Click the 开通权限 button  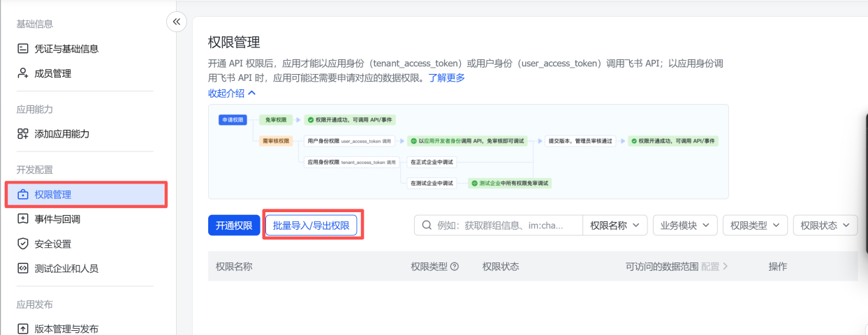click(233, 225)
